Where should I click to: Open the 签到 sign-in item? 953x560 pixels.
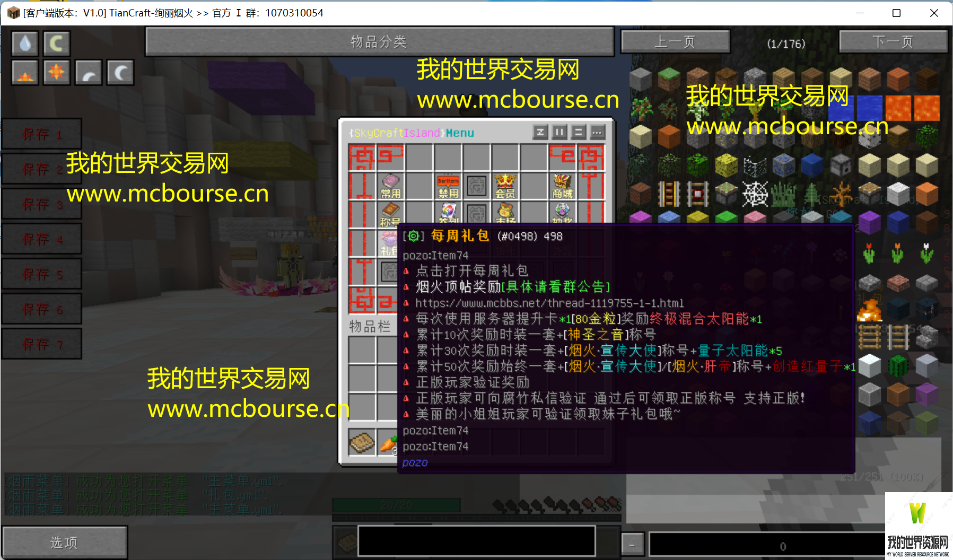pyautogui.click(x=448, y=213)
